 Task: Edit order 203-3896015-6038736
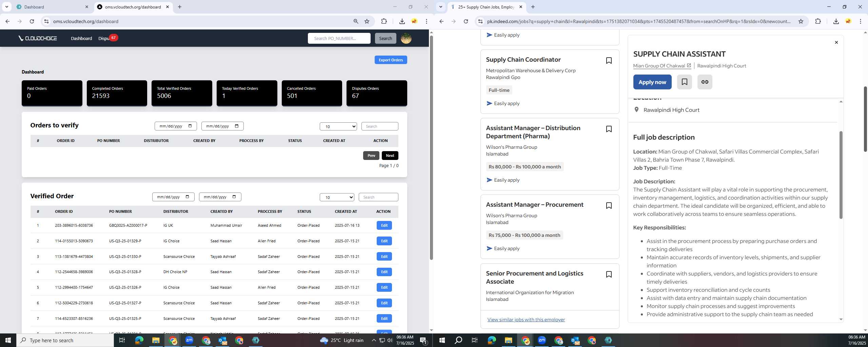coord(384,225)
